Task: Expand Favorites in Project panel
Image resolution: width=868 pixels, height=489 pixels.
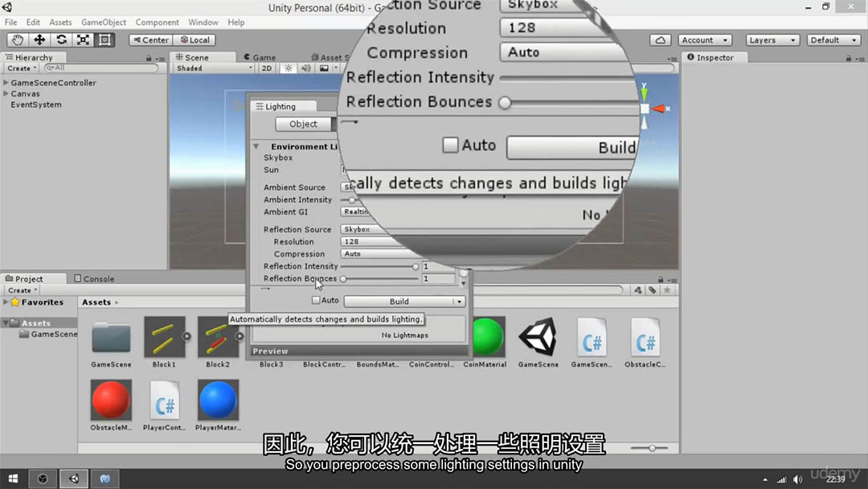Action: click(6, 302)
